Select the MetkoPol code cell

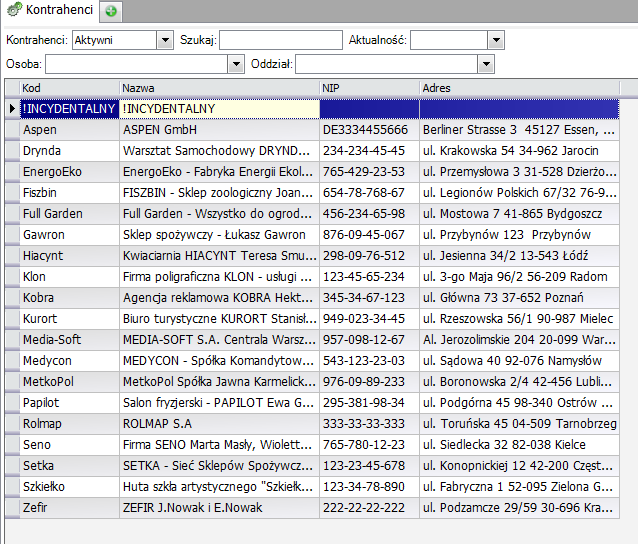coord(69,382)
